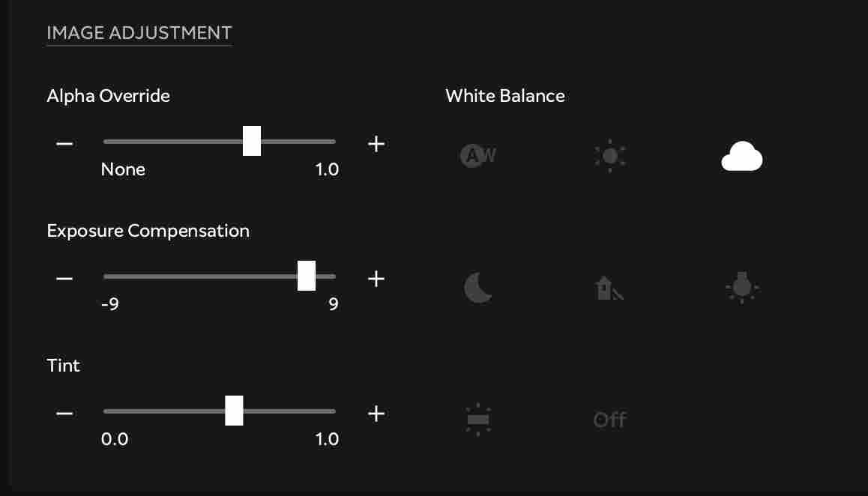
Task: Increase Alpha Override with the plus button
Action: click(376, 143)
